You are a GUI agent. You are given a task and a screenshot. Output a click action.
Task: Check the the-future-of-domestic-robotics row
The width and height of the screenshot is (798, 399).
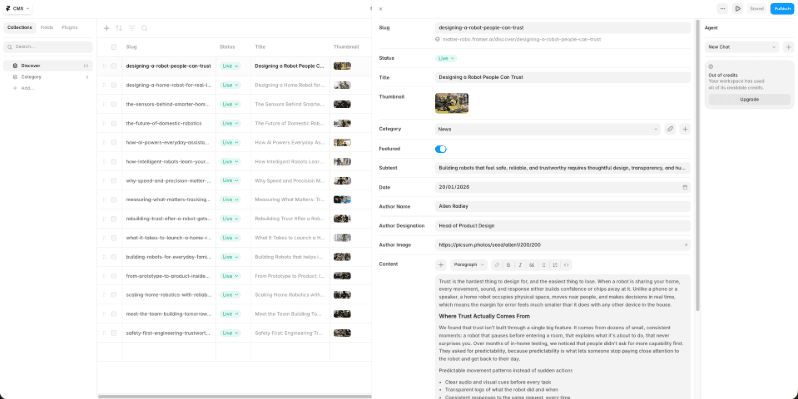click(x=114, y=123)
